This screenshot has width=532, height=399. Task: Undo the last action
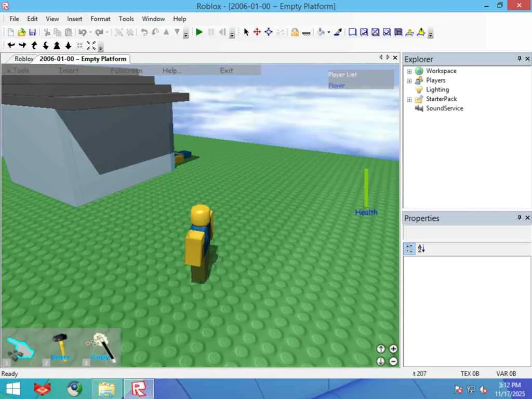coord(82,32)
